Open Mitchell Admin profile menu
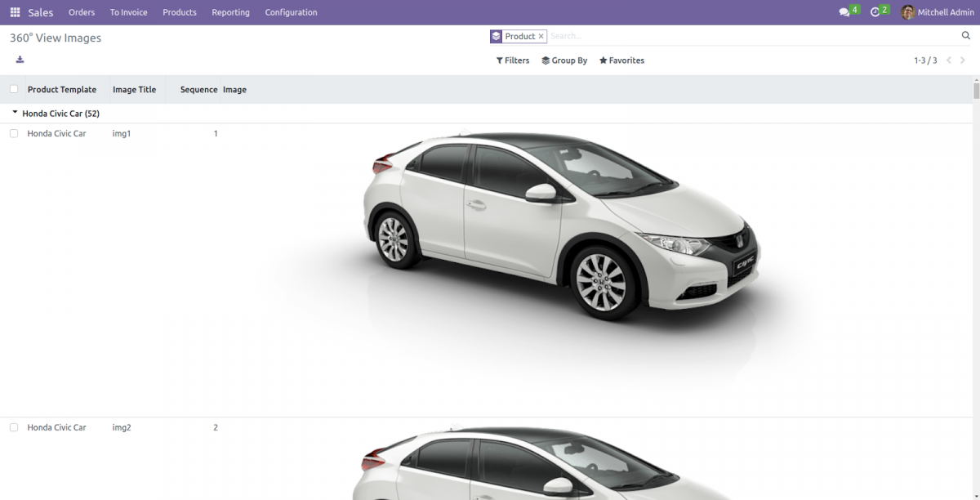The image size is (980, 500). coord(937,11)
